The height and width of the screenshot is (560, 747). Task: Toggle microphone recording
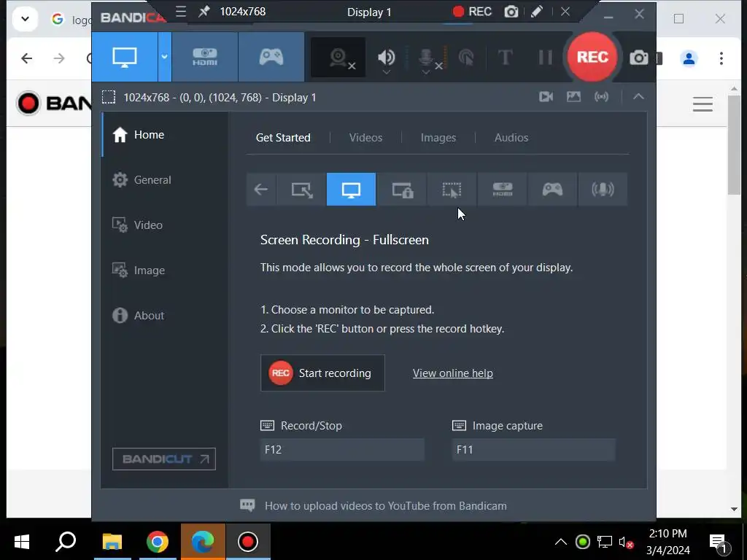(426, 58)
